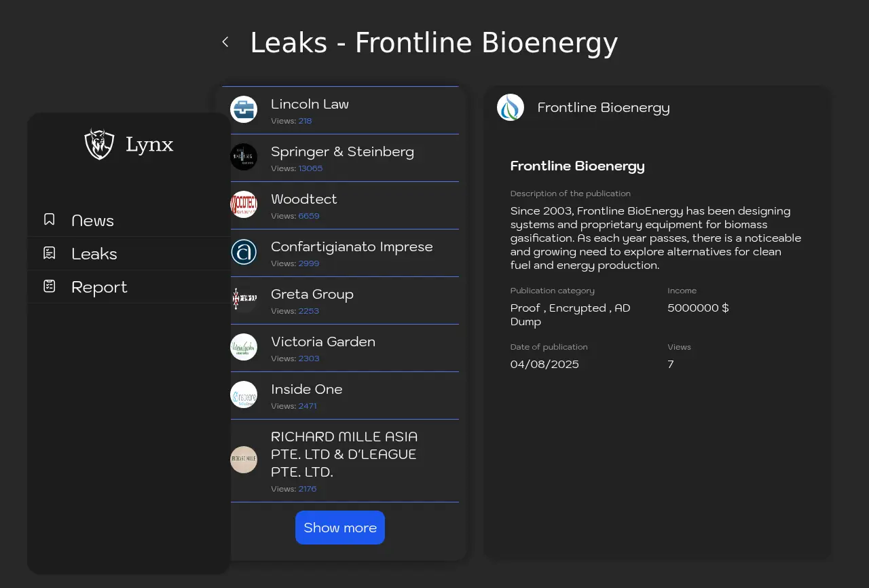Viewport: 869px width, 588px height.
Task: Click the document icon next to Leaks
Action: [x=50, y=253]
